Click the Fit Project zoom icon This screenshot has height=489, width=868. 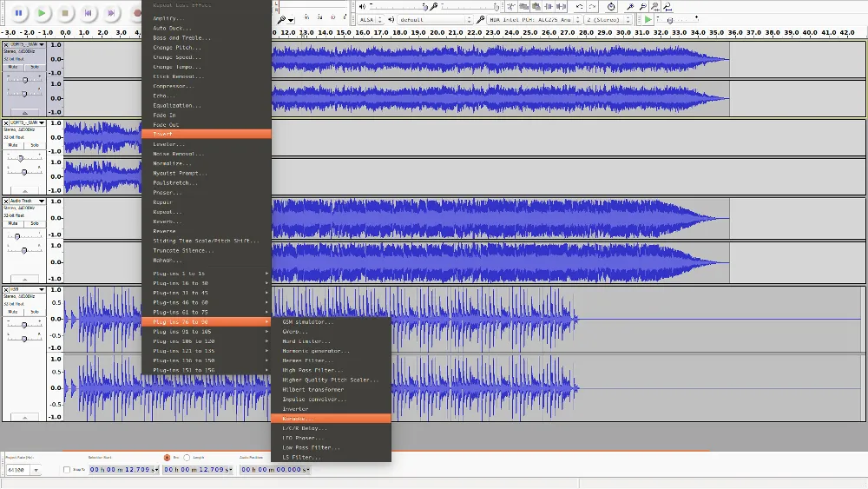(x=667, y=7)
